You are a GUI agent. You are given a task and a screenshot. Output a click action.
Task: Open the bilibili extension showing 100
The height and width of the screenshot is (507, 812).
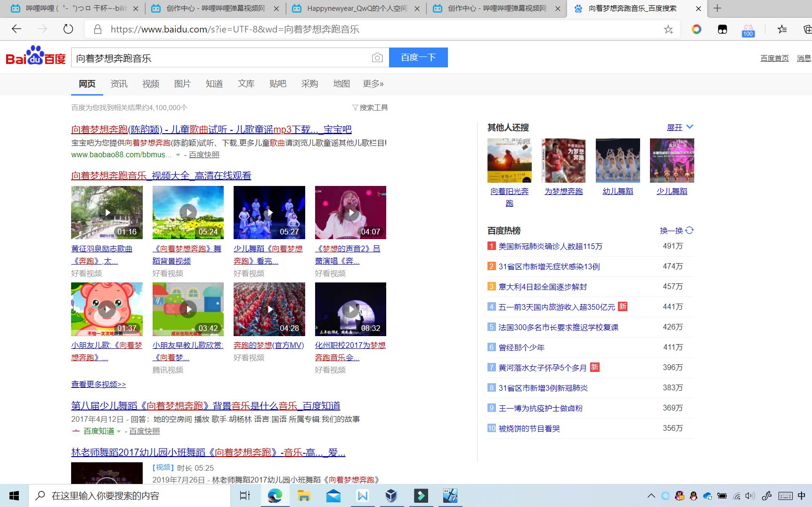[x=748, y=31]
